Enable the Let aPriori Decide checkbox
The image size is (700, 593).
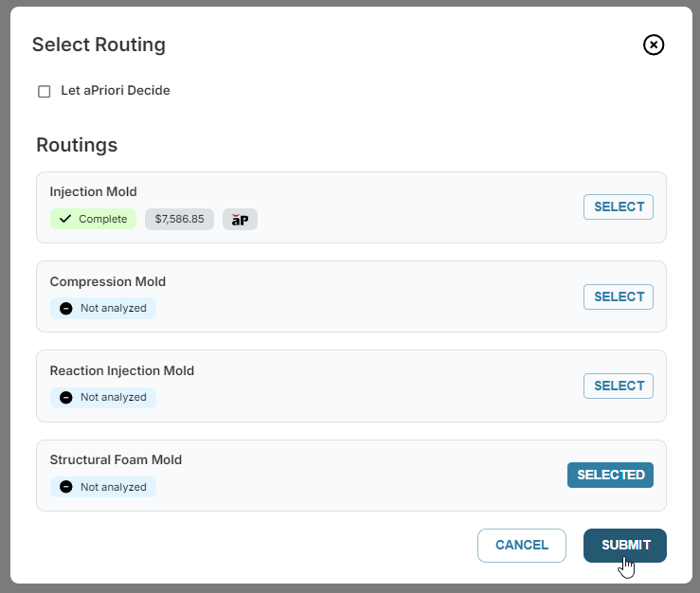[x=45, y=91]
